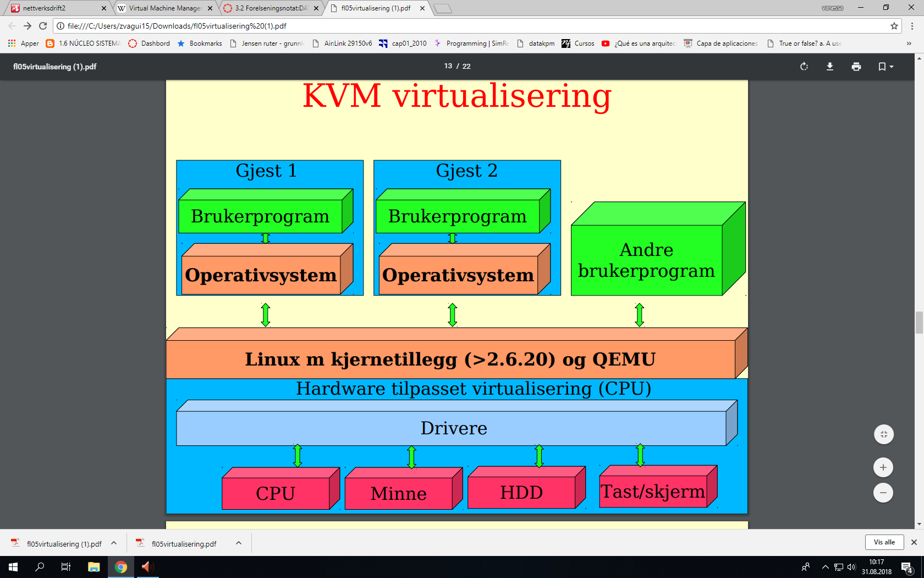Expand options for fl05virtualisering.pdf download

pyautogui.click(x=239, y=543)
